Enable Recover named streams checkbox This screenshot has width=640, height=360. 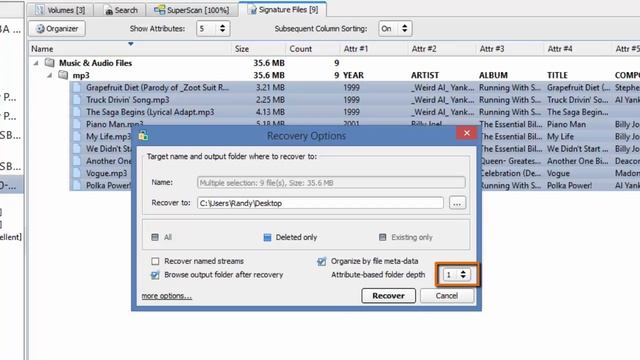[x=155, y=261]
